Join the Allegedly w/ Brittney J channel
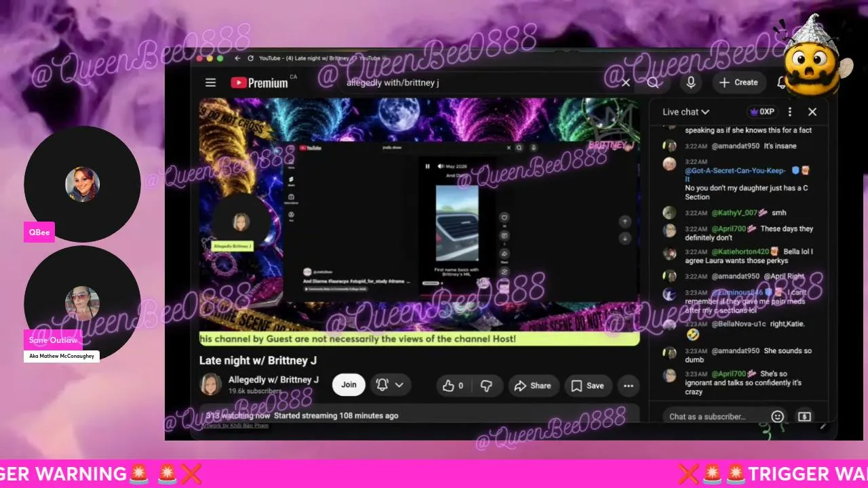Viewport: 868px width, 488px height. tap(349, 385)
